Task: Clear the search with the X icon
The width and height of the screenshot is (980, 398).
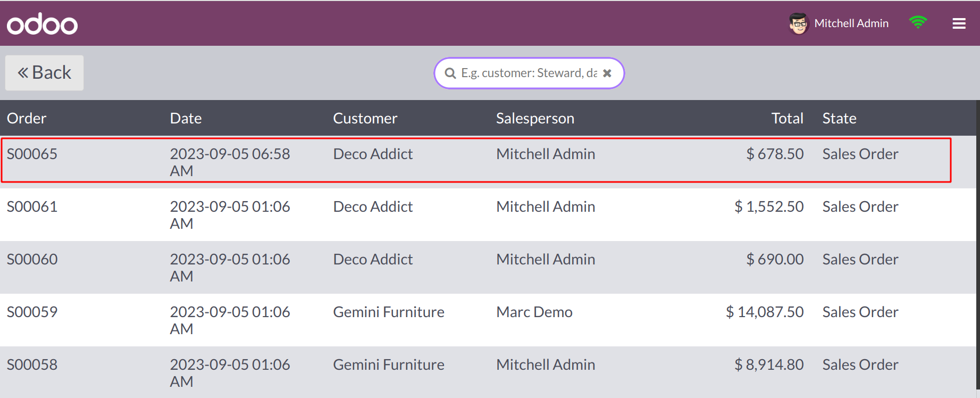Action: pyautogui.click(x=607, y=73)
